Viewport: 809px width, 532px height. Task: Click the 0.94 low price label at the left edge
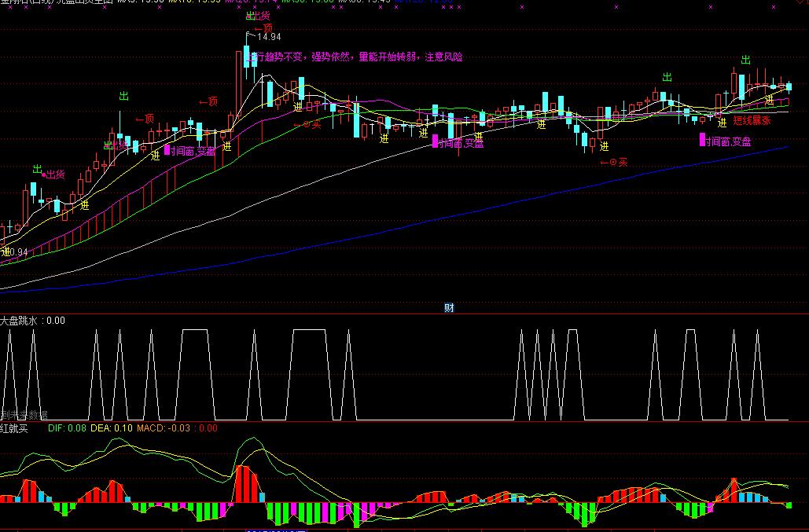(17, 252)
